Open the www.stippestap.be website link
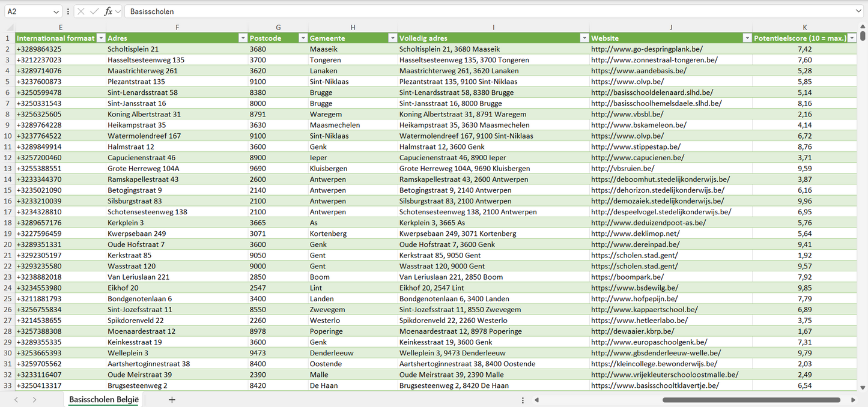This screenshot has width=868, height=407. pos(636,146)
